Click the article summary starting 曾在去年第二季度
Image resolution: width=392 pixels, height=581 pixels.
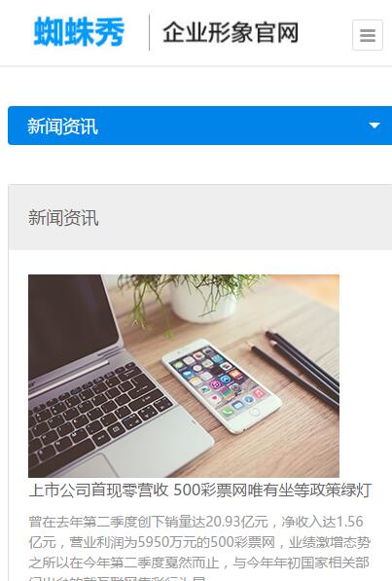199,550
